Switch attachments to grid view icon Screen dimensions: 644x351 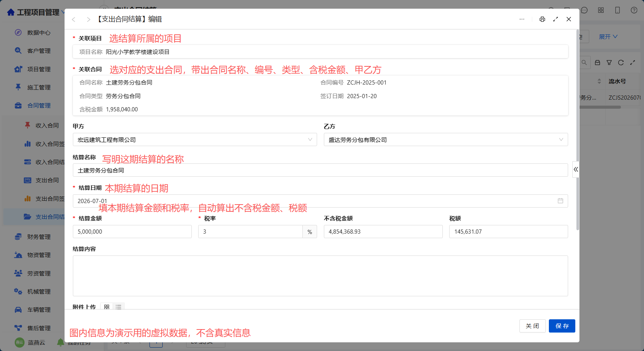pyautogui.click(x=107, y=307)
